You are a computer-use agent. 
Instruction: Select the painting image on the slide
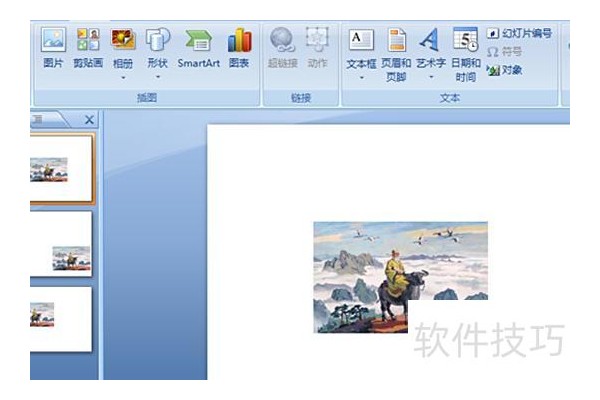[401, 277]
